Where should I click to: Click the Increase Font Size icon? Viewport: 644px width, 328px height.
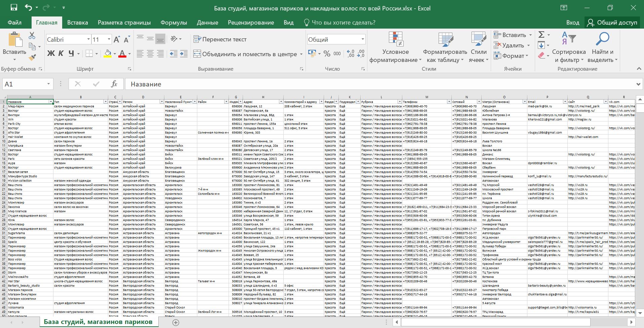point(117,40)
